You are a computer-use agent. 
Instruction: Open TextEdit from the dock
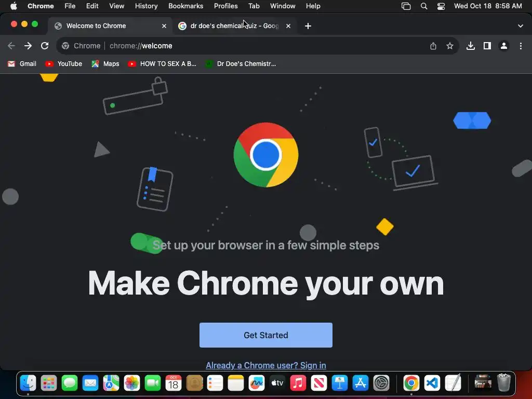453,383
